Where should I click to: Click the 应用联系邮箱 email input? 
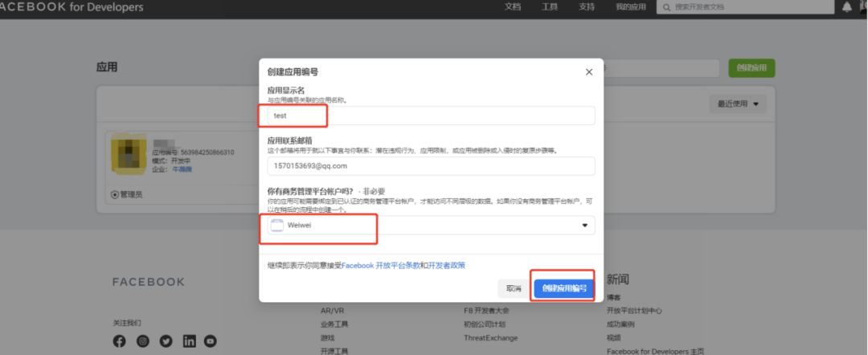432,166
